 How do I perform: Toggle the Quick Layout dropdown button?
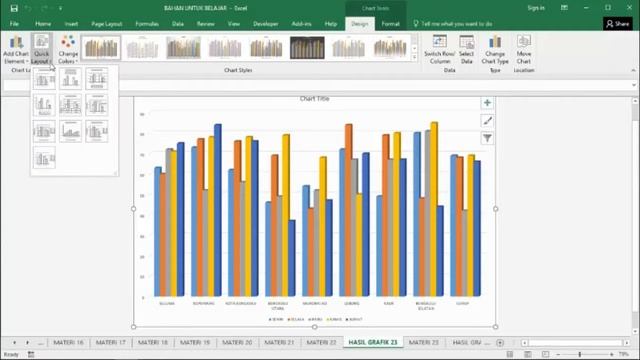pos(41,49)
